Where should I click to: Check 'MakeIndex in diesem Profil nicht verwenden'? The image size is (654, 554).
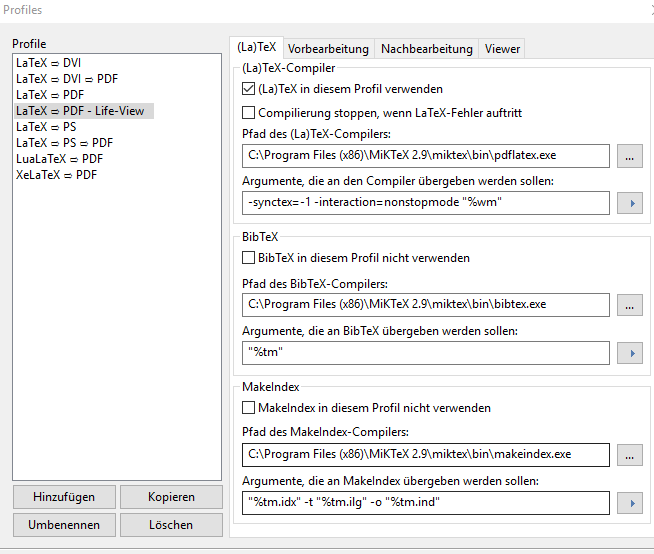coord(249,408)
